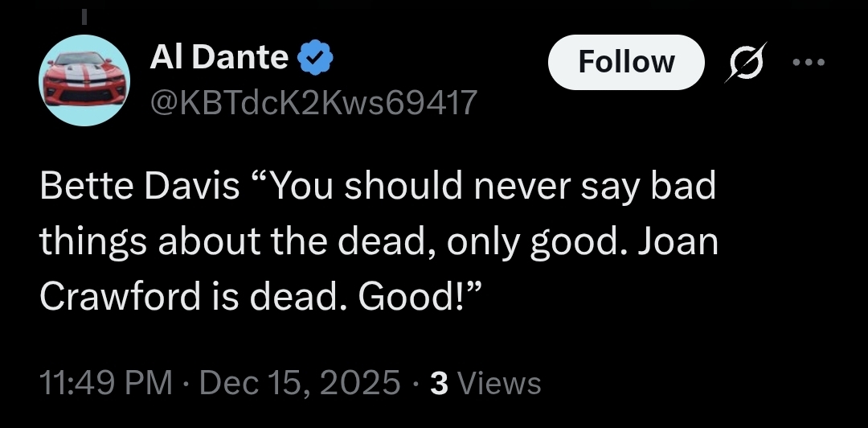
Task: Click "is dead." in the last line
Action: click(x=297, y=298)
